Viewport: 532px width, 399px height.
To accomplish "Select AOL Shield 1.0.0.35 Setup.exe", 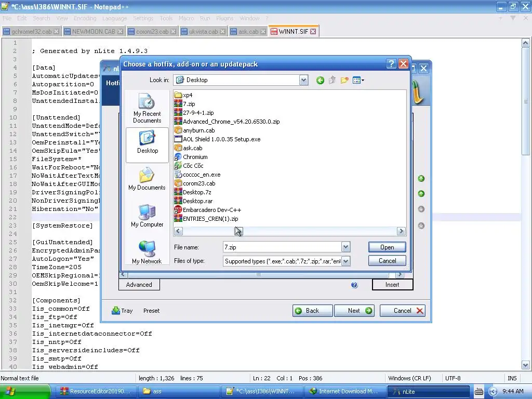I will pyautogui.click(x=218, y=139).
